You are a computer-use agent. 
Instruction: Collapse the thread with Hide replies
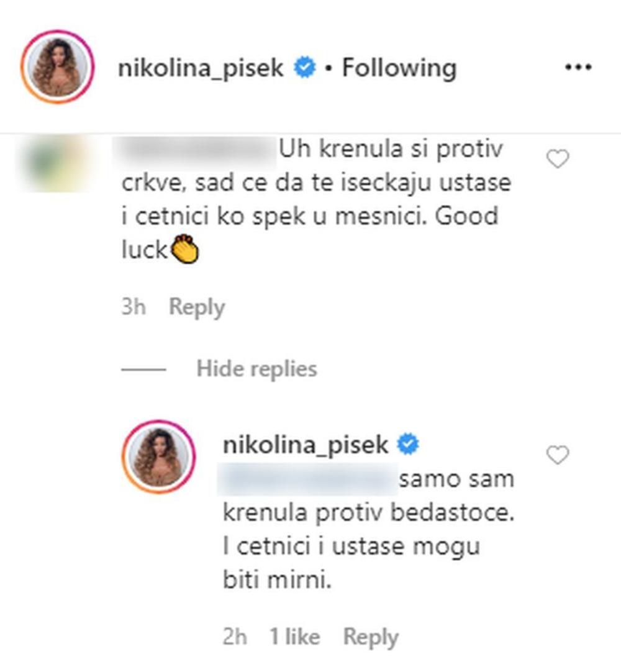point(256,369)
